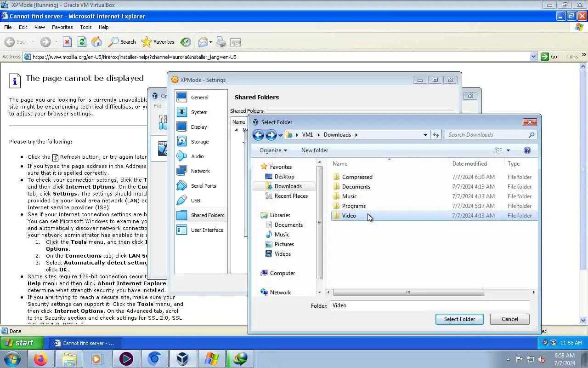The height and width of the screenshot is (368, 588).
Task: Open the Help menu in Internet Explorer
Action: [104, 27]
